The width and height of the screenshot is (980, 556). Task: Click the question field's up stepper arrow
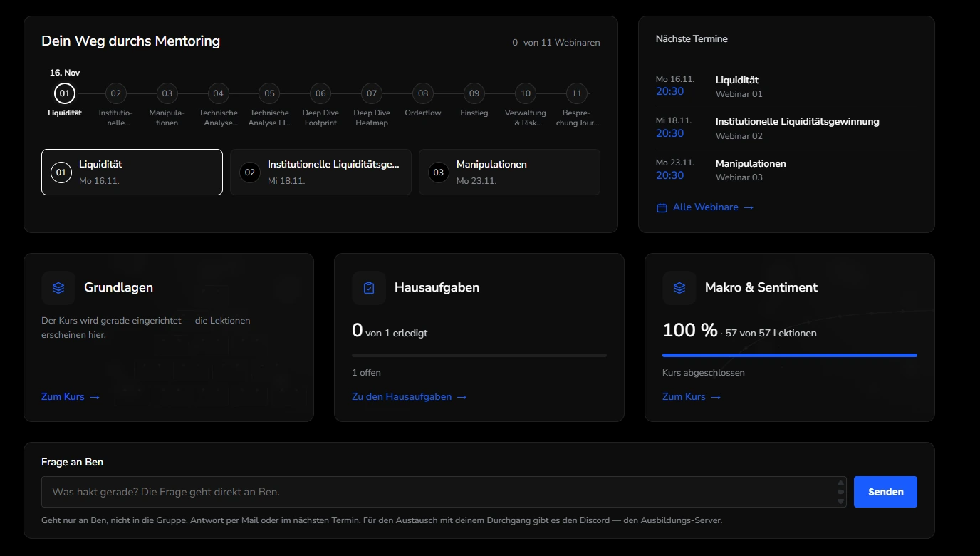click(x=840, y=484)
